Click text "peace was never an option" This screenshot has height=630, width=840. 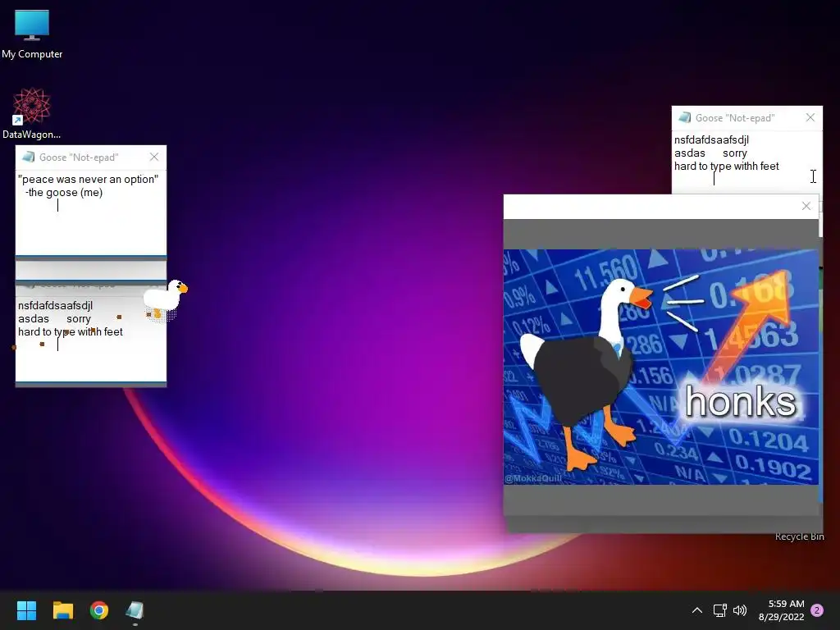(89, 180)
